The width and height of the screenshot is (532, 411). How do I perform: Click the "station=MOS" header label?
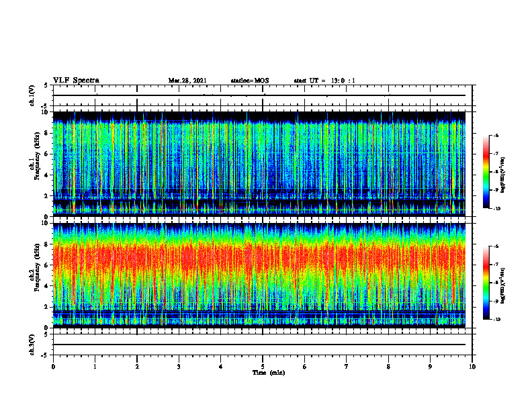(250, 81)
